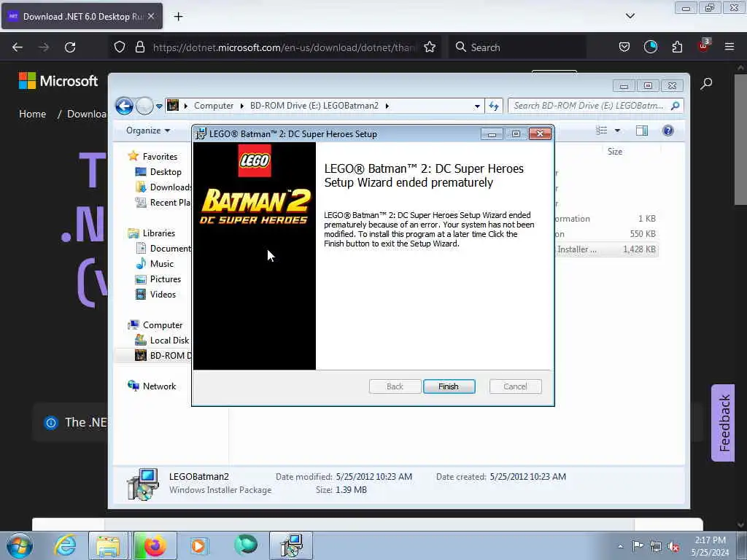This screenshot has width=747, height=560.
Task: Click the Firefox shield tracking protection icon
Action: (x=120, y=47)
